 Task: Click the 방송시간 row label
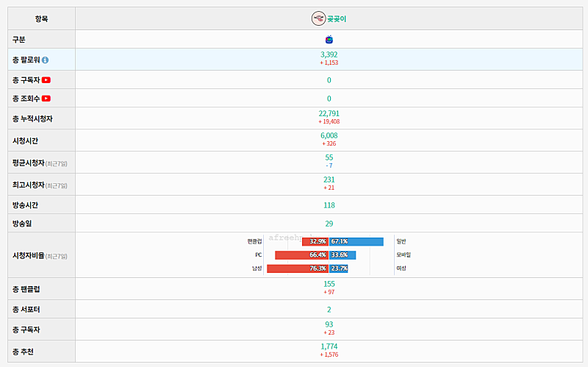point(25,205)
